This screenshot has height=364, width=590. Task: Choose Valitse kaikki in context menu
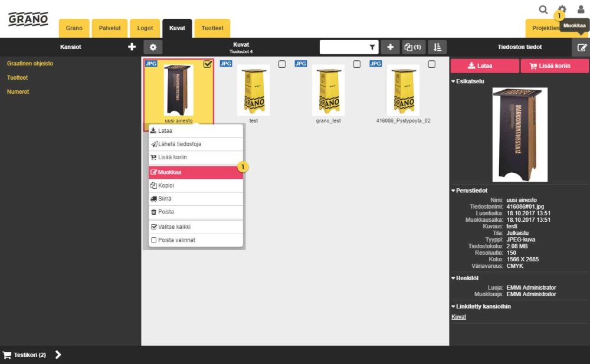click(x=196, y=227)
